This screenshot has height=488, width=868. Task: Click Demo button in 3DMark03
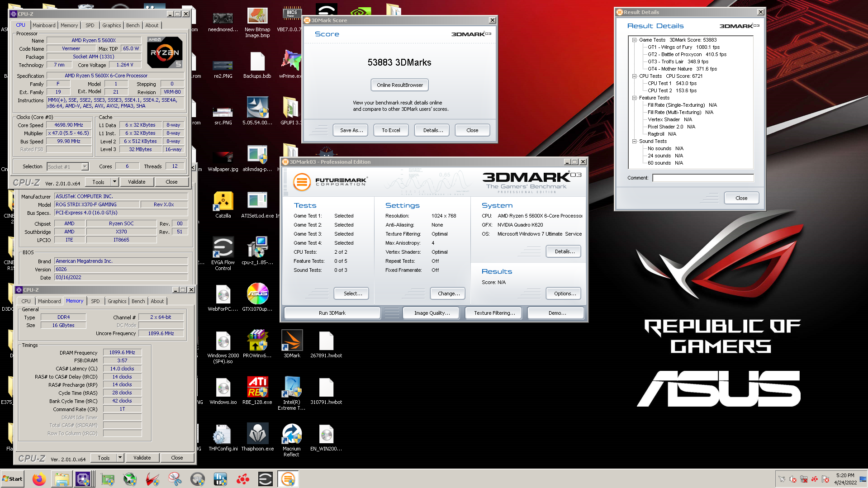(557, 313)
